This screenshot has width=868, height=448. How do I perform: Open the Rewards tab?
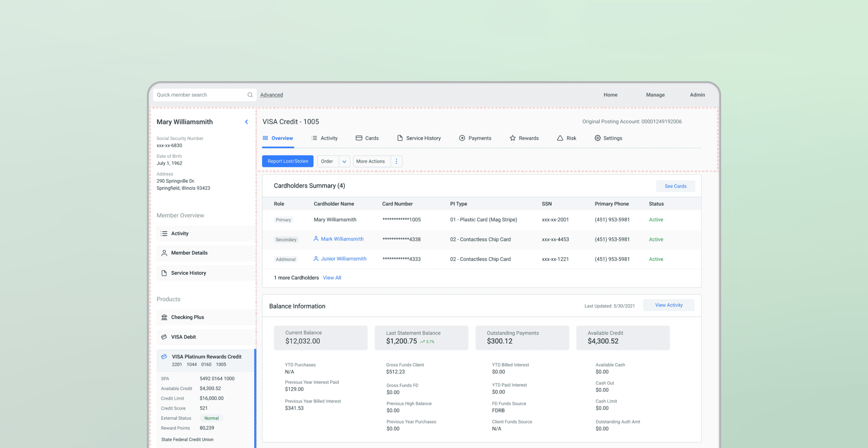[x=524, y=138]
